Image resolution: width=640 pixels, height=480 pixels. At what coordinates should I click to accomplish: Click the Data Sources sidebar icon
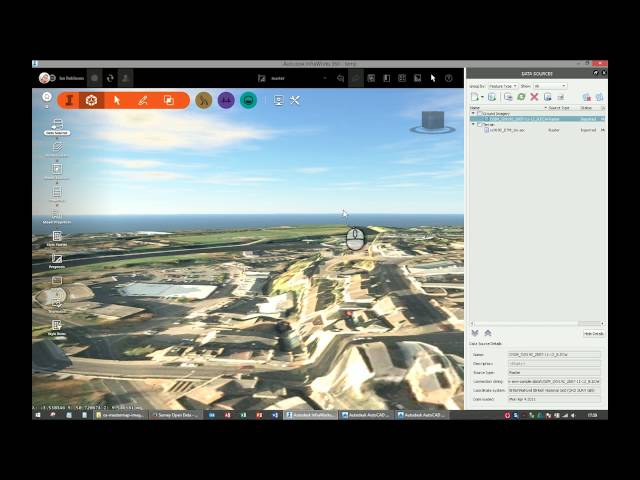pyautogui.click(x=57, y=127)
